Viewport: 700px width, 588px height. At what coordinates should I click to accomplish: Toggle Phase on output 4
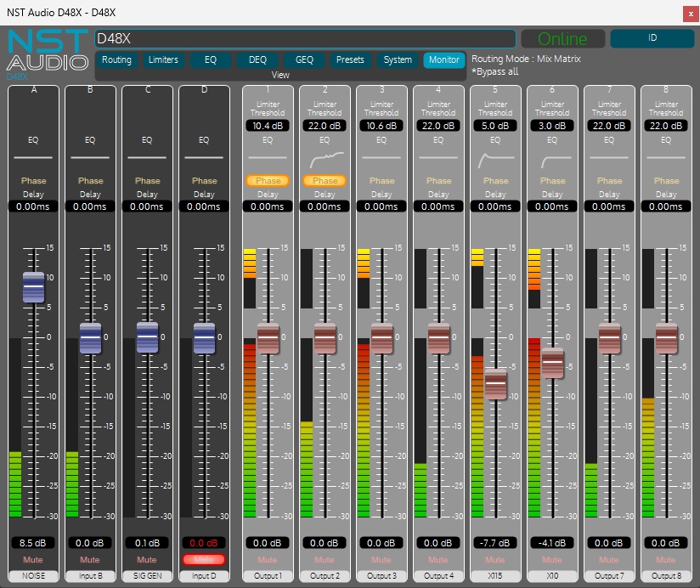point(438,181)
